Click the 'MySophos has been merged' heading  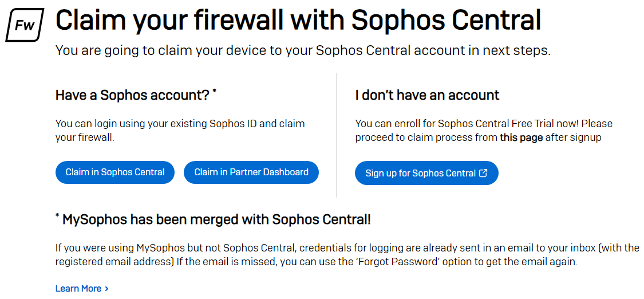[216, 219]
